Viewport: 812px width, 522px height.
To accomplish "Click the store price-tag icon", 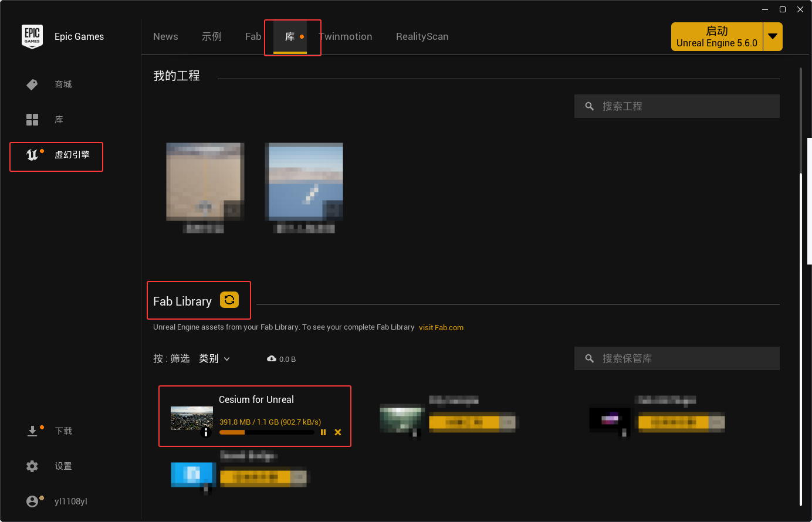I will tap(32, 84).
